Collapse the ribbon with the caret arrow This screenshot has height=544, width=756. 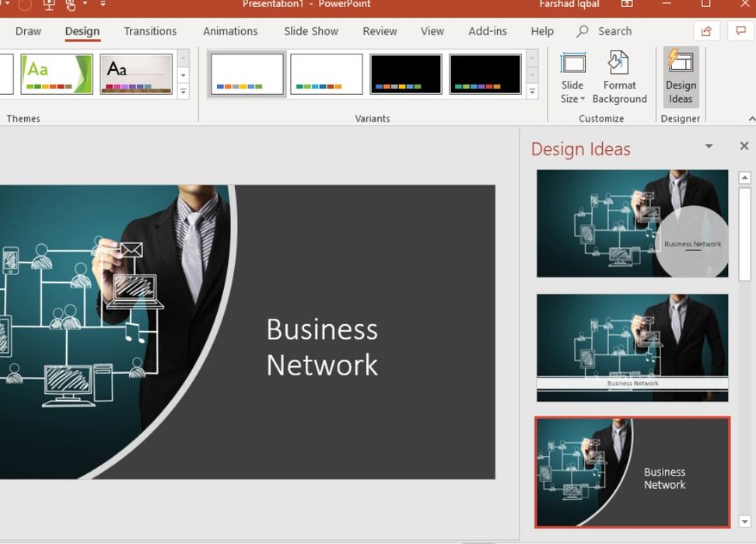click(751, 119)
